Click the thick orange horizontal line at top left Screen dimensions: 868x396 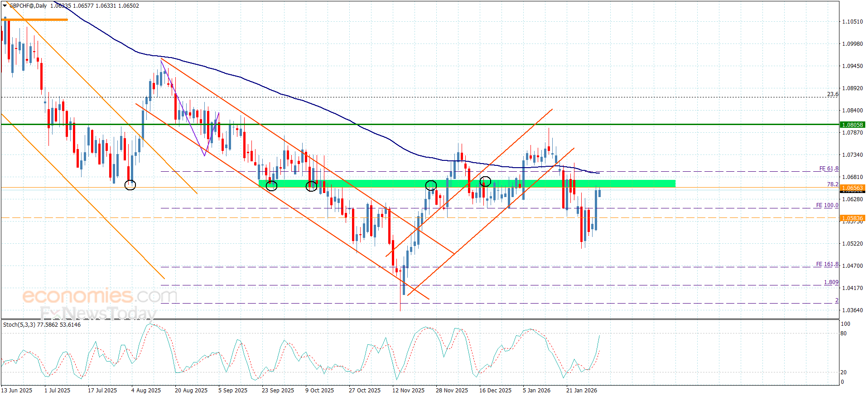click(34, 19)
